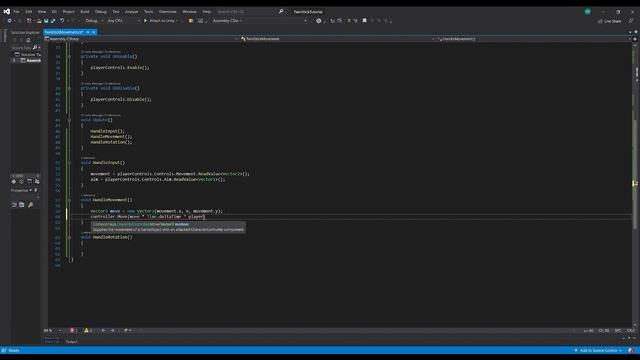
Task: Open the Debug menu
Action: (100, 11)
